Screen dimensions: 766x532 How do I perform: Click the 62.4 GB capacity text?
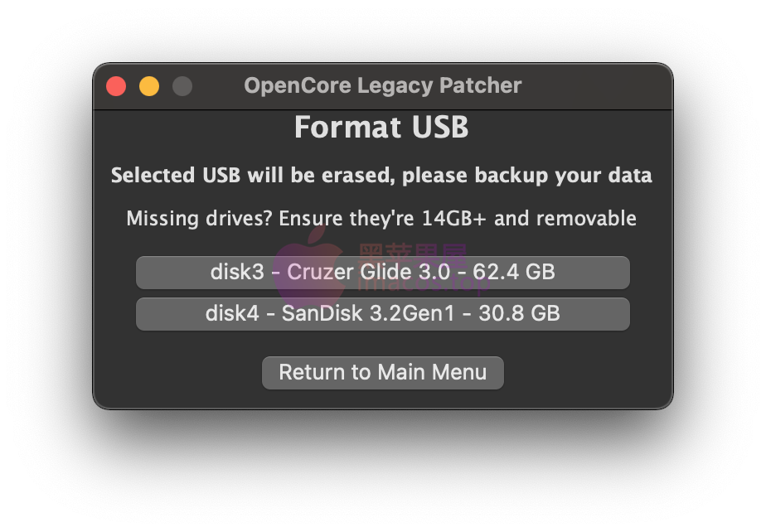click(513, 272)
